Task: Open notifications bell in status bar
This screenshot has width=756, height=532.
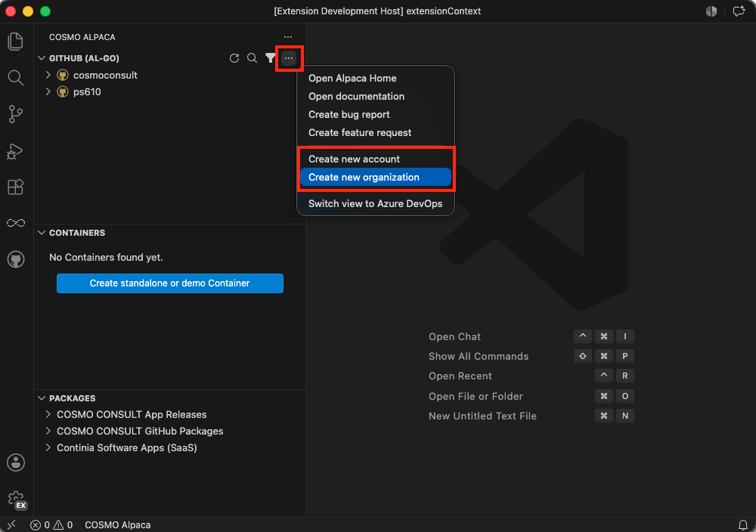Action: click(x=743, y=524)
